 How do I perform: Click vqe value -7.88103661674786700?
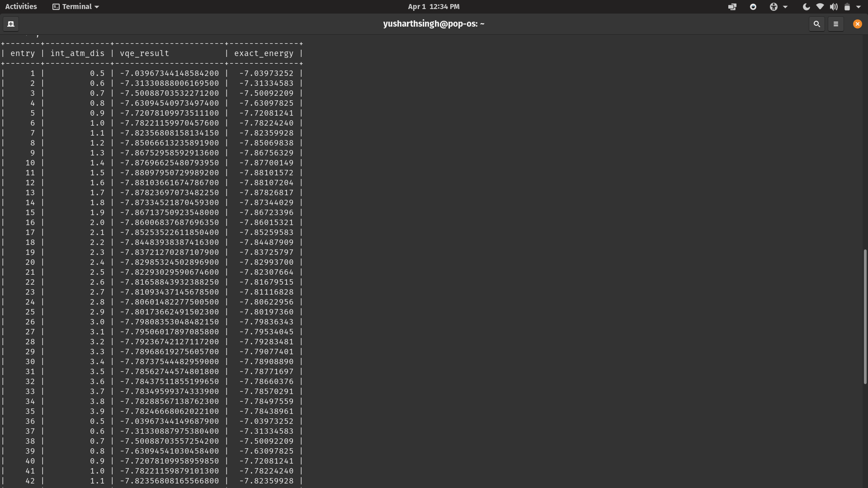[170, 183]
